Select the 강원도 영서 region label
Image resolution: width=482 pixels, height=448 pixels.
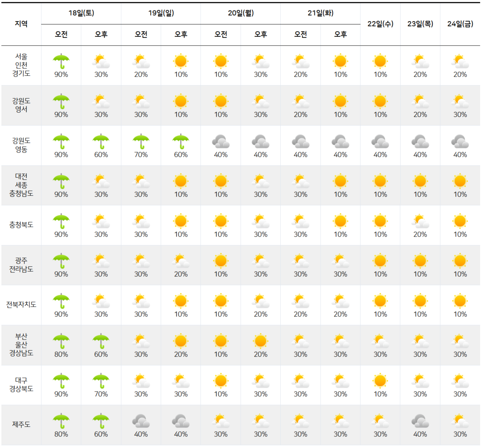(x=21, y=105)
